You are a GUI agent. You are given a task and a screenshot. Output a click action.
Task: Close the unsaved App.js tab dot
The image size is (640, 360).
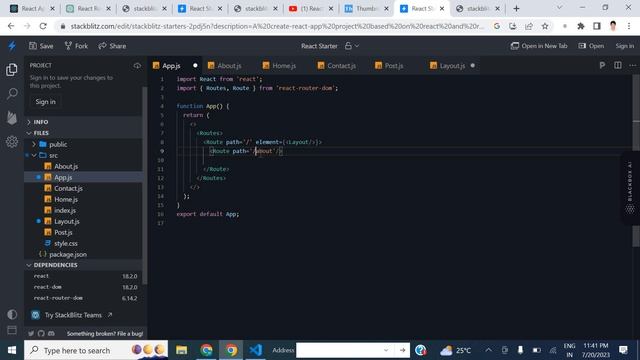(195, 65)
